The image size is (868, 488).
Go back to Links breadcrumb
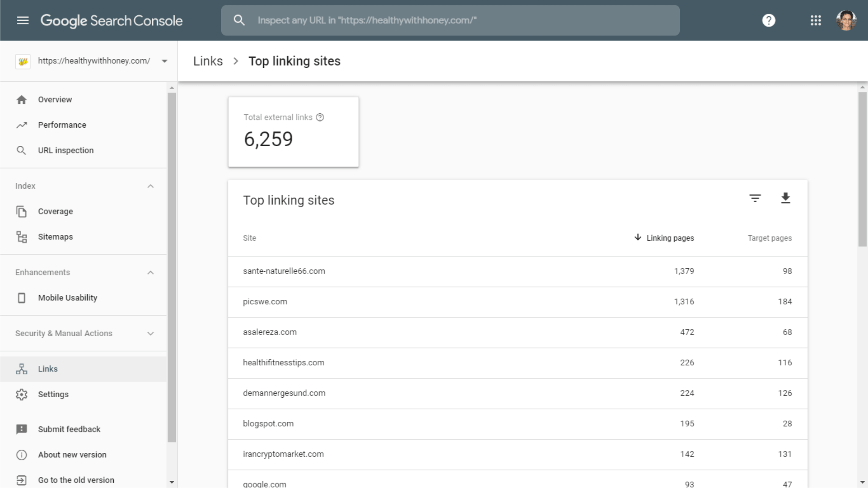[x=208, y=61]
